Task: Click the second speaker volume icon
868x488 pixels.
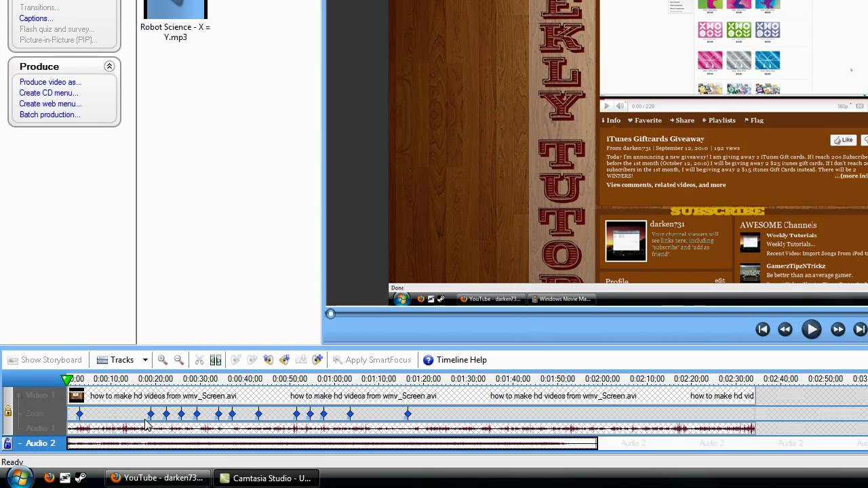Action: [x=285, y=360]
